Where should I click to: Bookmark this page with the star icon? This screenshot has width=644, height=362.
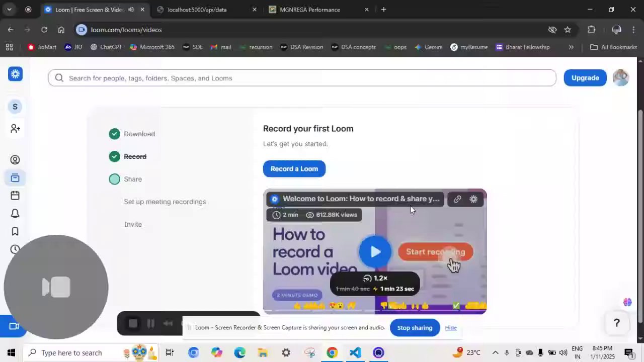(x=568, y=30)
